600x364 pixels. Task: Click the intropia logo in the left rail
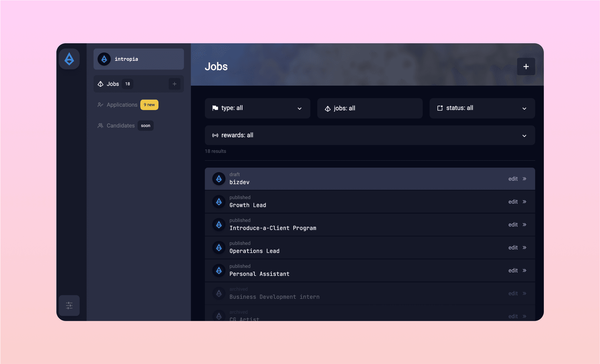coord(69,59)
